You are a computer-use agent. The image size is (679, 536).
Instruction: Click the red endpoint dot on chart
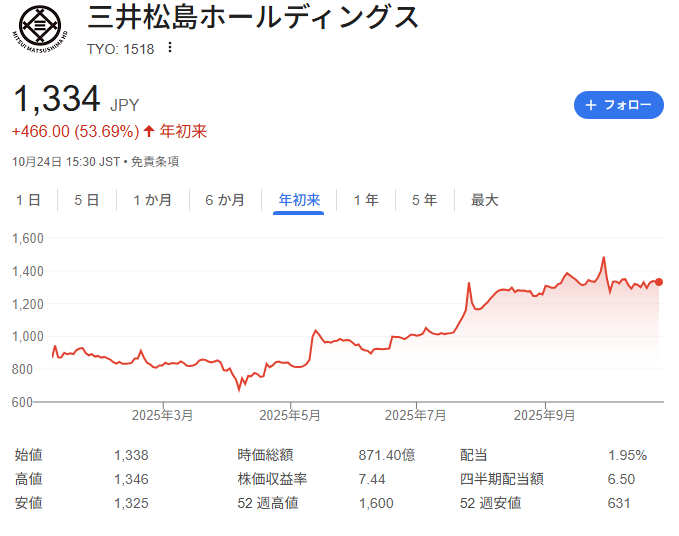click(659, 282)
